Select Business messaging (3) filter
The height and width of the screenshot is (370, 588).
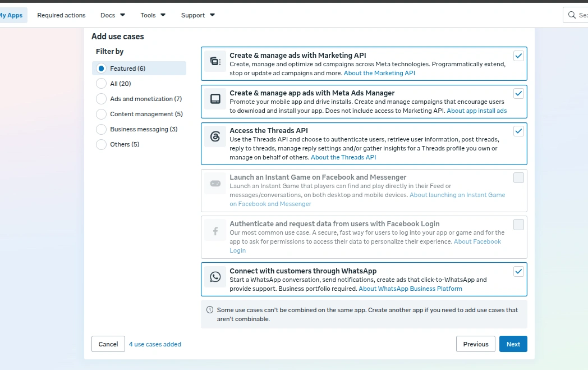[101, 129]
